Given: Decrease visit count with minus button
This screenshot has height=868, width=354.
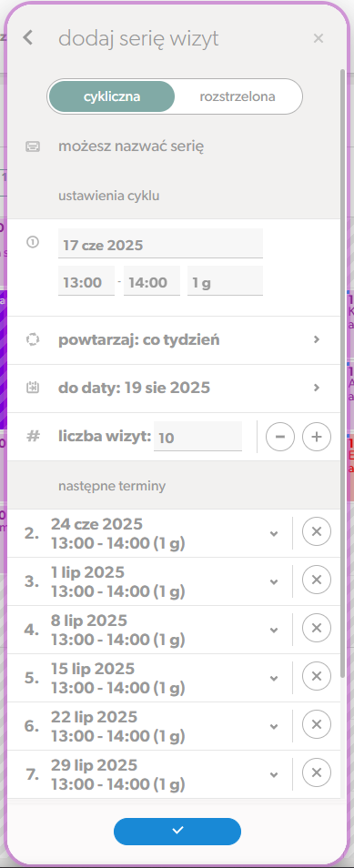Looking at the screenshot, I should pos(280,437).
